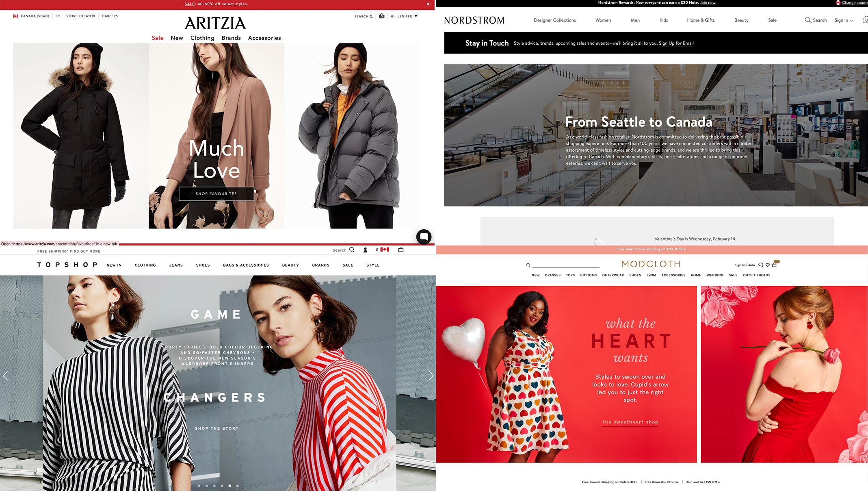Click the sweetheart shop link
Screen dimensions: 868x491
pos(630,422)
